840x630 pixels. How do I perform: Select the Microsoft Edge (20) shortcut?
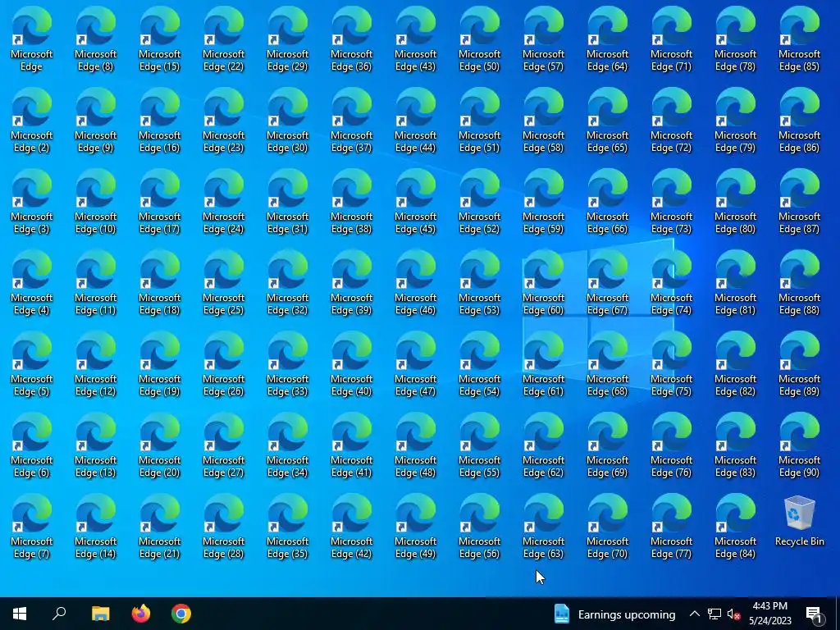point(160,445)
